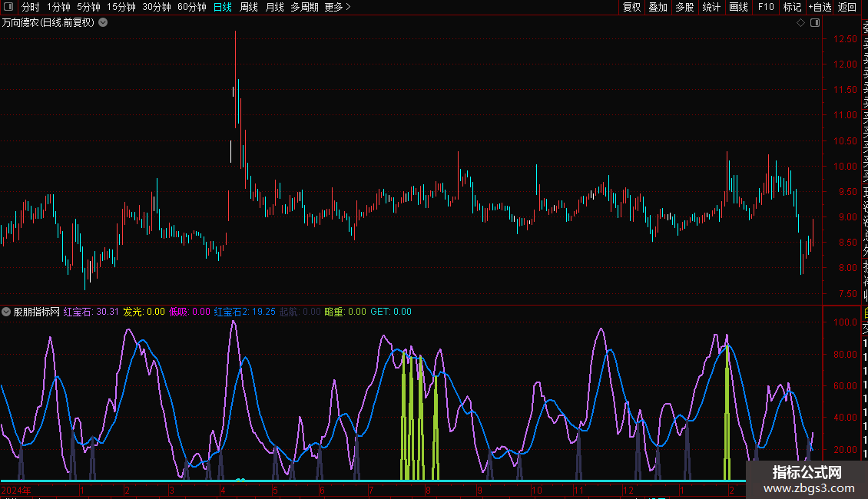Image resolution: width=868 pixels, height=499 pixels.
Task: Switch to 分时 chart tab
Action: click(31, 7)
